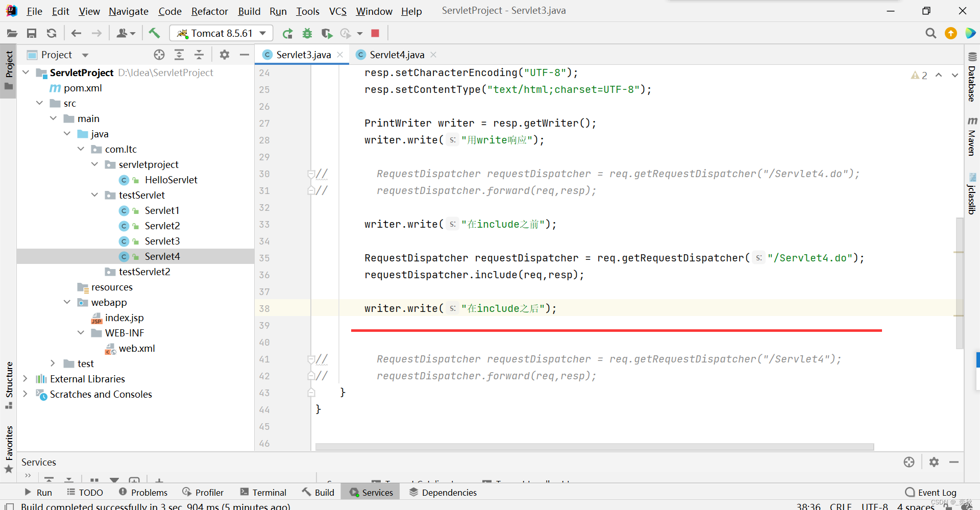Screen dimensions: 980x510
Task: Close the Servlet3.java tab
Action: pyautogui.click(x=340, y=55)
